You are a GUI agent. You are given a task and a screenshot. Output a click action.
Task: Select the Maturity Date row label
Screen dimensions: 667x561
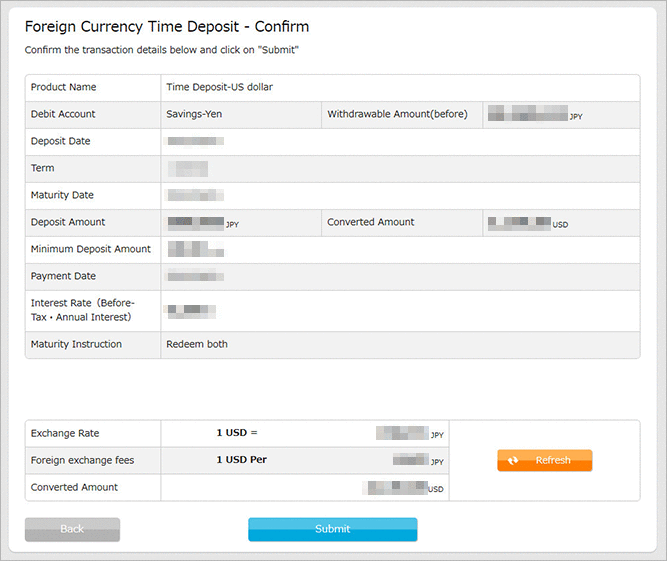tap(63, 195)
